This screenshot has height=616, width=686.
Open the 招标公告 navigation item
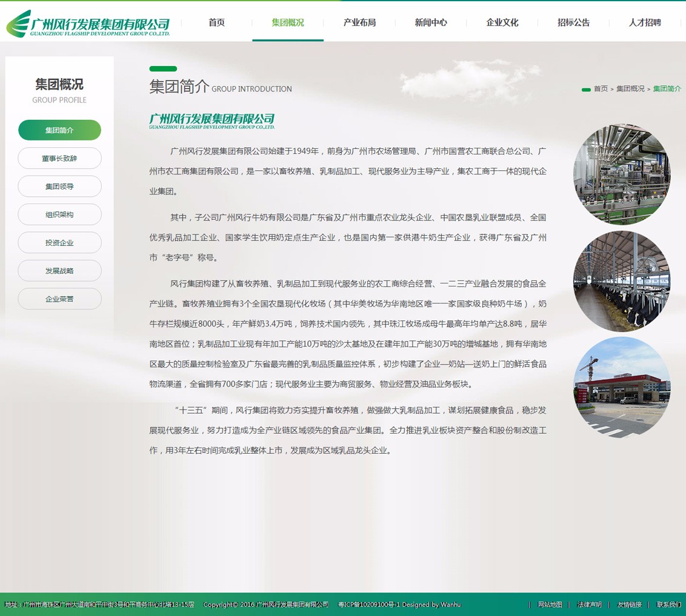[573, 22]
